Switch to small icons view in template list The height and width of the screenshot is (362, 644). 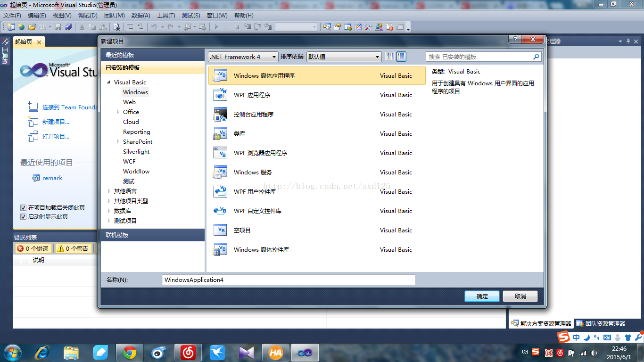coord(389,56)
